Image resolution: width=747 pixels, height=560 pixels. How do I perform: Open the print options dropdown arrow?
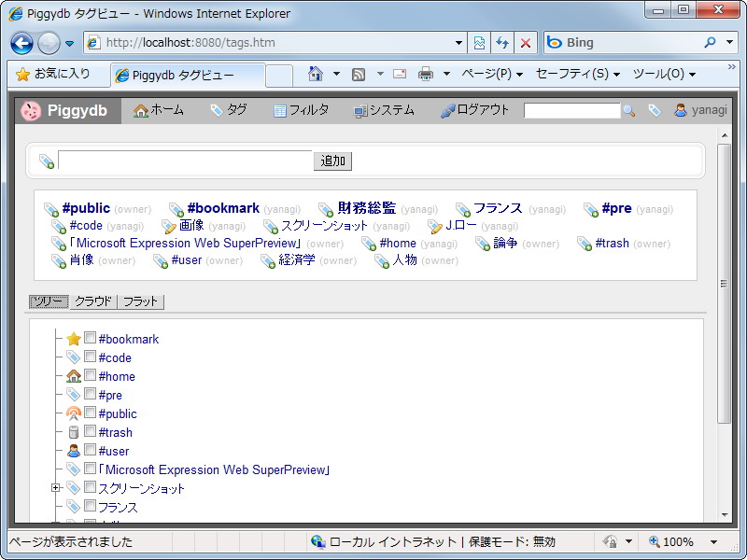[446, 74]
